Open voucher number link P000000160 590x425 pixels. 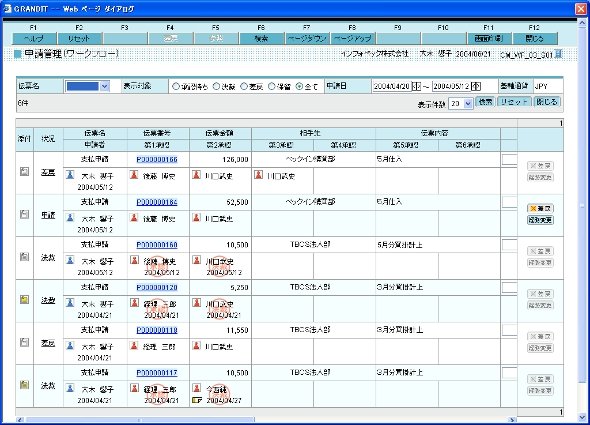pos(157,245)
